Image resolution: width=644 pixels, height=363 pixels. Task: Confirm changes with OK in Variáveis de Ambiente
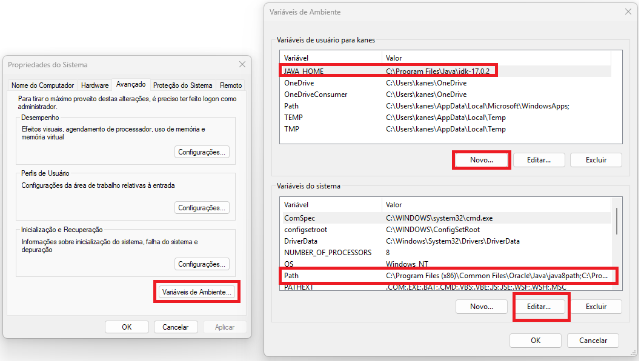click(x=535, y=340)
